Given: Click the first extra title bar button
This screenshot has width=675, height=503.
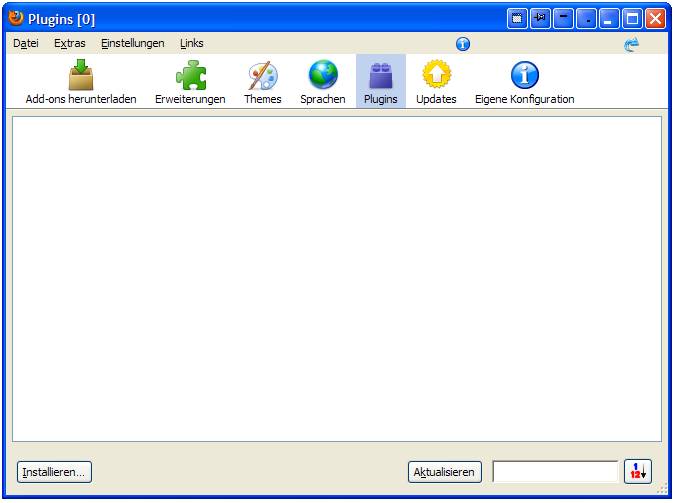Looking at the screenshot, I should click(517, 19).
